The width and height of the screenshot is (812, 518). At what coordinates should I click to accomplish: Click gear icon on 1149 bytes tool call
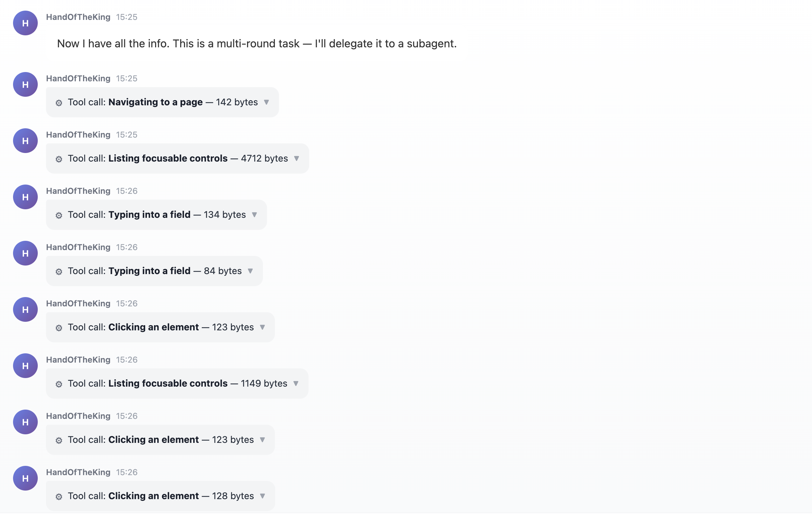(59, 384)
